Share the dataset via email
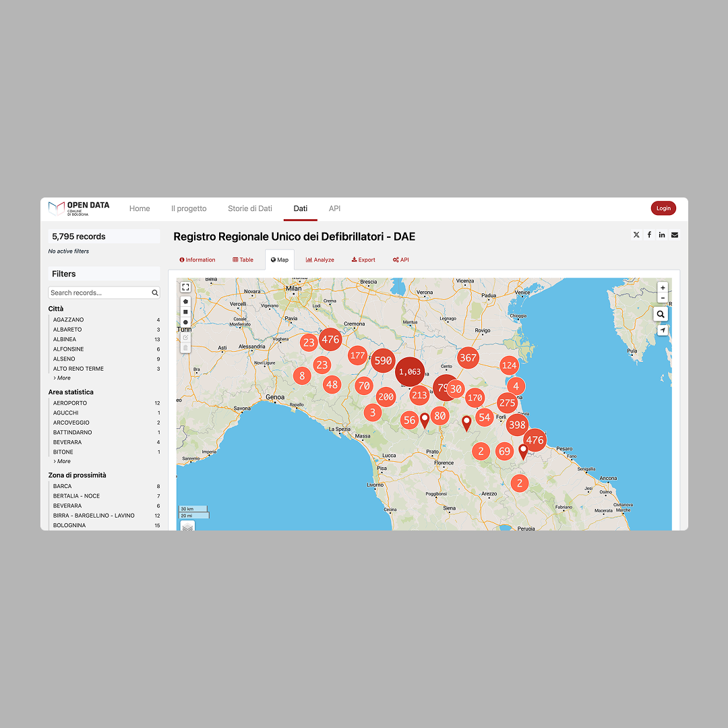This screenshot has height=728, width=728. (675, 235)
